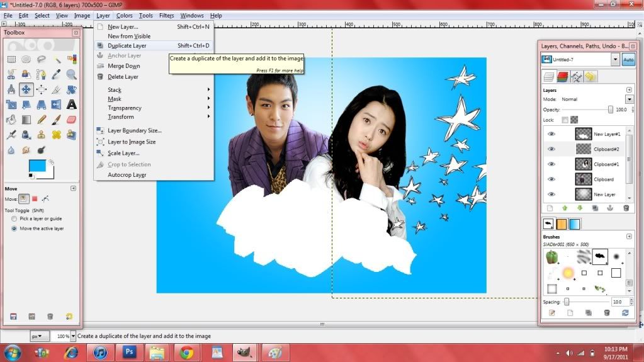Select the Flip tool
Image resolution: width=644 pixels, height=362 pixels.
(x=56, y=105)
